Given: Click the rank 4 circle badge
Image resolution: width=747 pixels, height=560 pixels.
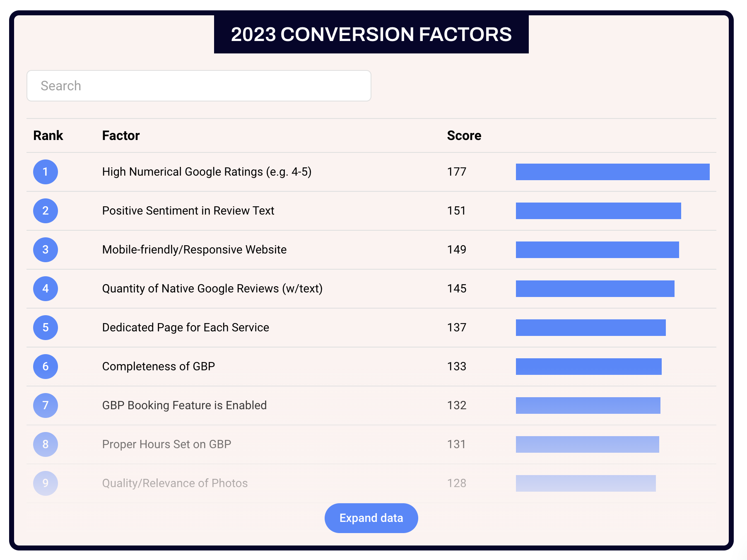Looking at the screenshot, I should [x=46, y=289].
